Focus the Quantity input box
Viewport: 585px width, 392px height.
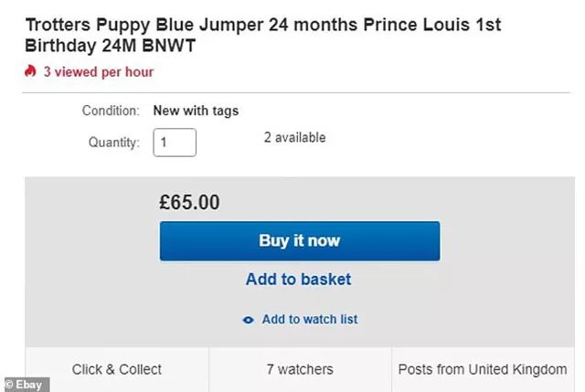point(175,143)
